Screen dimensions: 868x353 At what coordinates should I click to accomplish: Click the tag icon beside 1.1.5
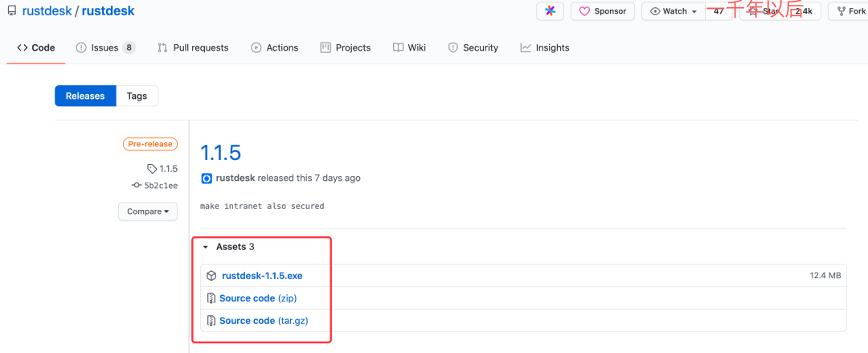(x=152, y=169)
